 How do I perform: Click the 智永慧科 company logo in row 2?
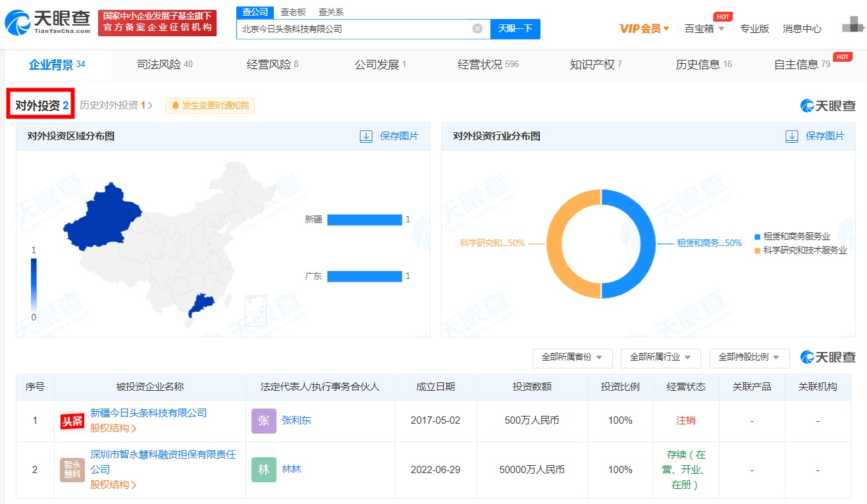72,470
